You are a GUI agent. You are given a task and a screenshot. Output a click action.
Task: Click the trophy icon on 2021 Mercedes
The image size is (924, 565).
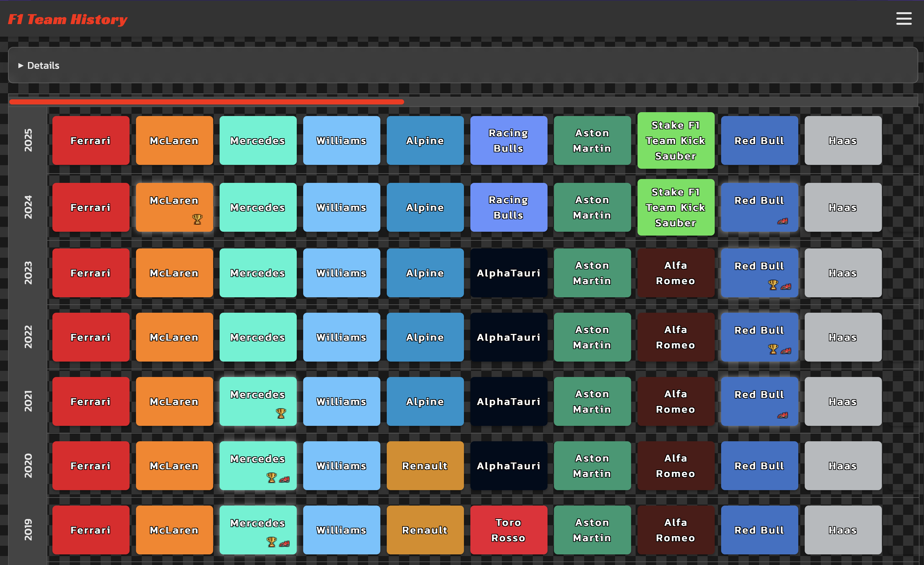point(281,413)
